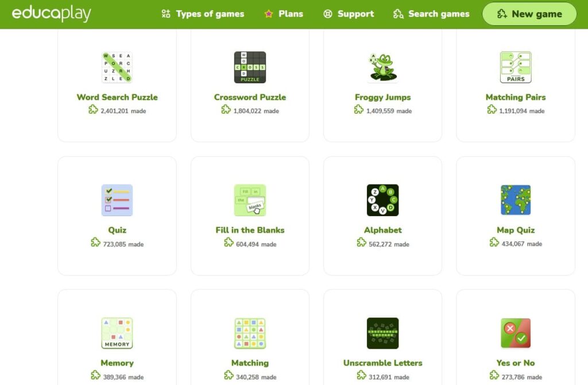
Task: Open the Alphabet letter wheel icon
Action: click(x=382, y=200)
